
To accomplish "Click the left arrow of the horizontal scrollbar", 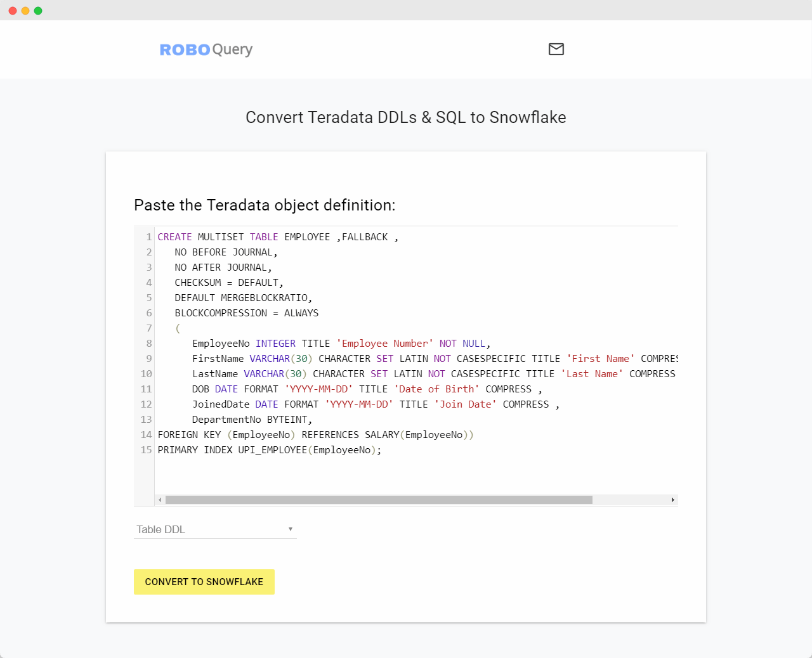I will [160, 500].
